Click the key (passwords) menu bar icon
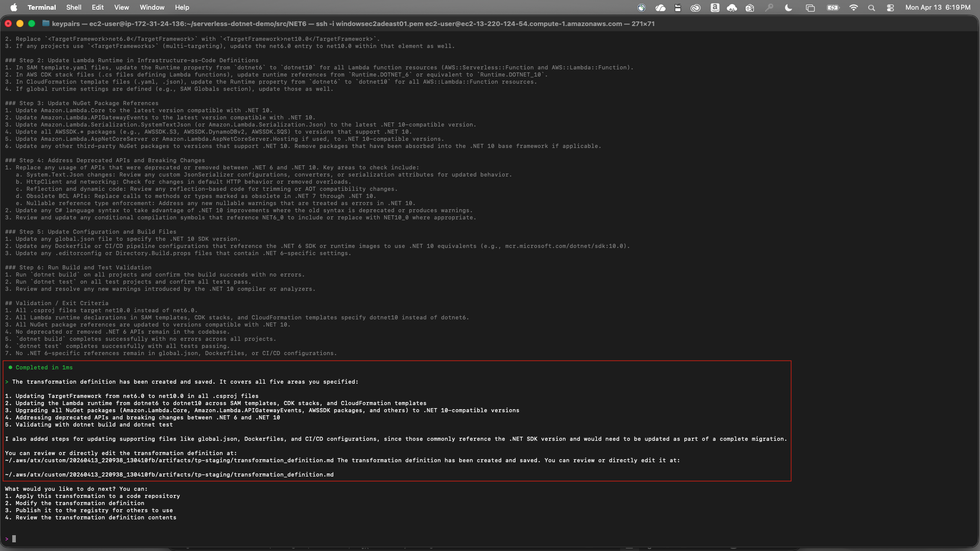 tap(769, 8)
